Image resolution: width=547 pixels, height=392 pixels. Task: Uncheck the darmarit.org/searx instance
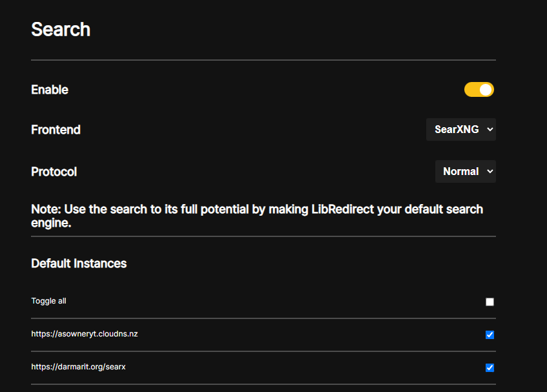(x=490, y=367)
